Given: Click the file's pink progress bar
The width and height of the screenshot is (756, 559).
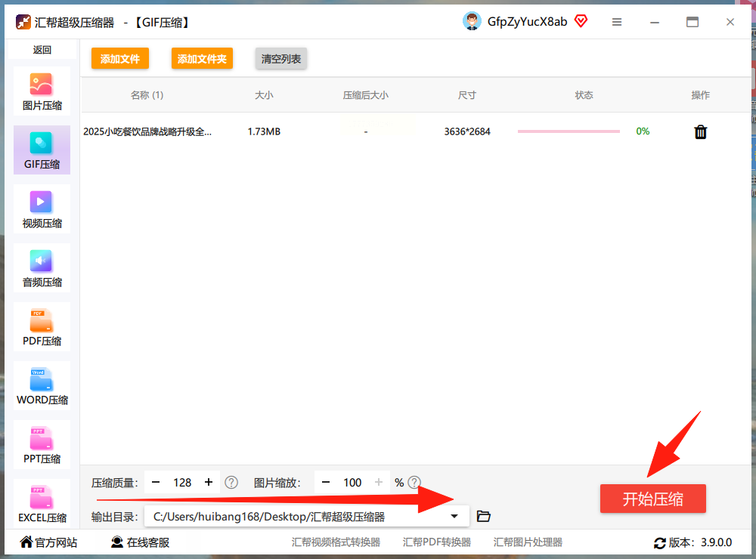Looking at the screenshot, I should click(569, 131).
